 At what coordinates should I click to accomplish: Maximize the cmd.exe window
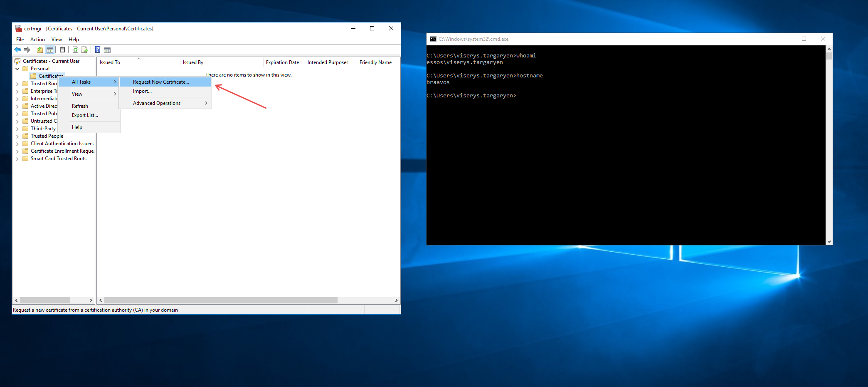tap(804, 39)
